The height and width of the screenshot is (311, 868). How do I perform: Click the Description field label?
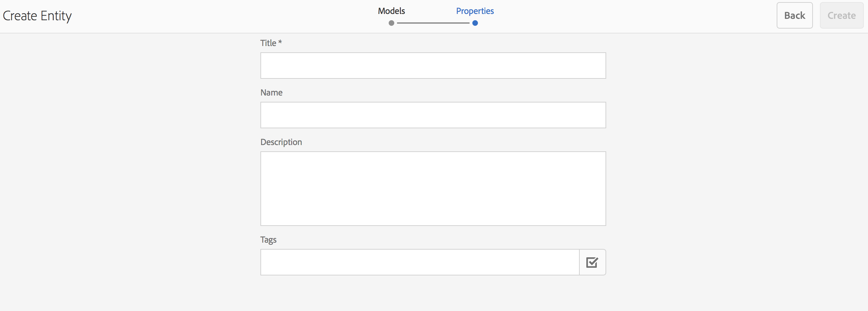281,142
